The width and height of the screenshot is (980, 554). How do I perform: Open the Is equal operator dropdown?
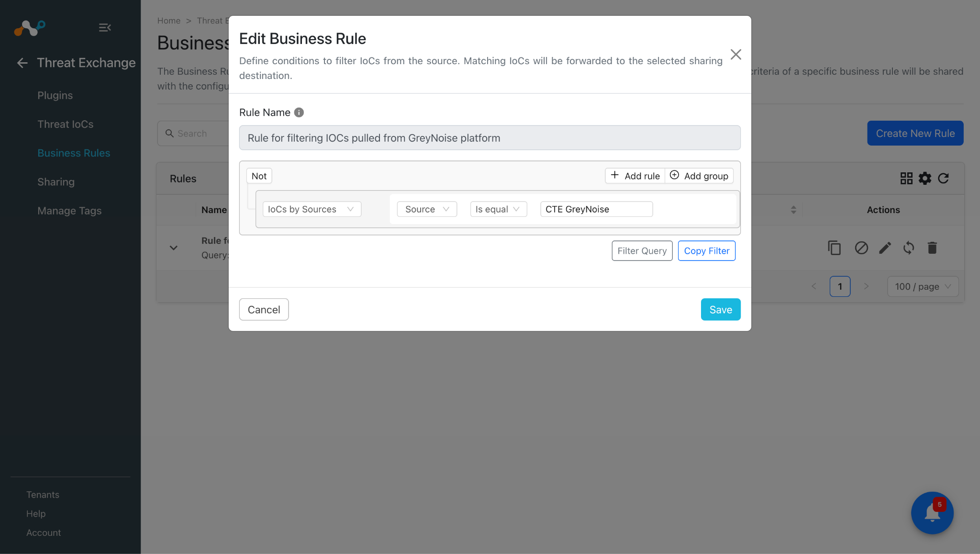pos(498,209)
